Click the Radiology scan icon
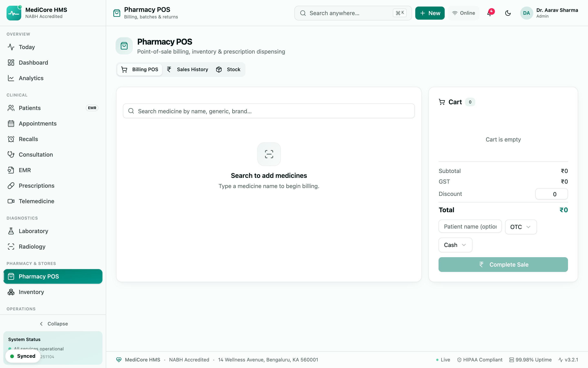 [11, 247]
